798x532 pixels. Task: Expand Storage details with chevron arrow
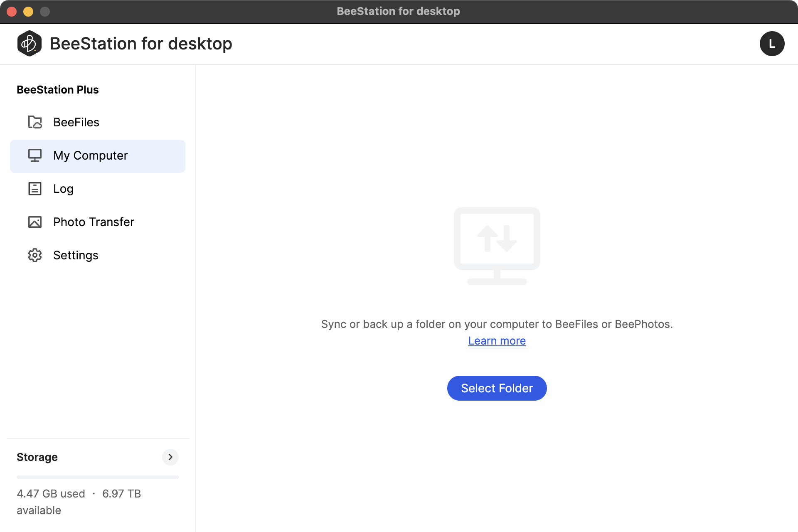tap(170, 457)
